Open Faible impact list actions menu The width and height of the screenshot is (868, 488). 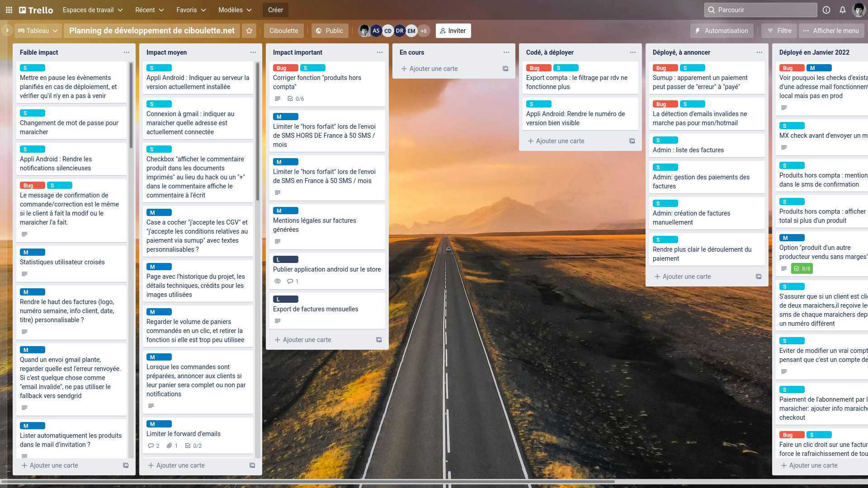127,52
